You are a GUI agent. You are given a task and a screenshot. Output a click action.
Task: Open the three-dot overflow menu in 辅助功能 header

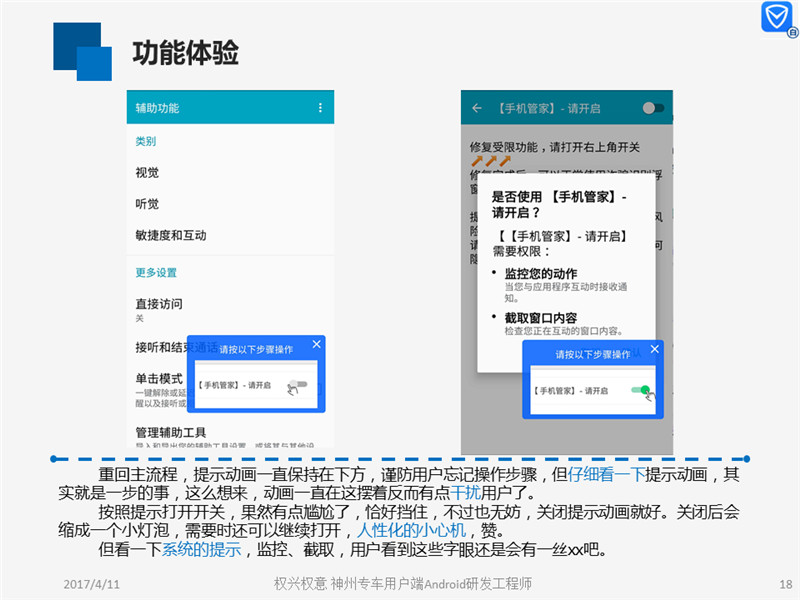pyautogui.click(x=320, y=108)
